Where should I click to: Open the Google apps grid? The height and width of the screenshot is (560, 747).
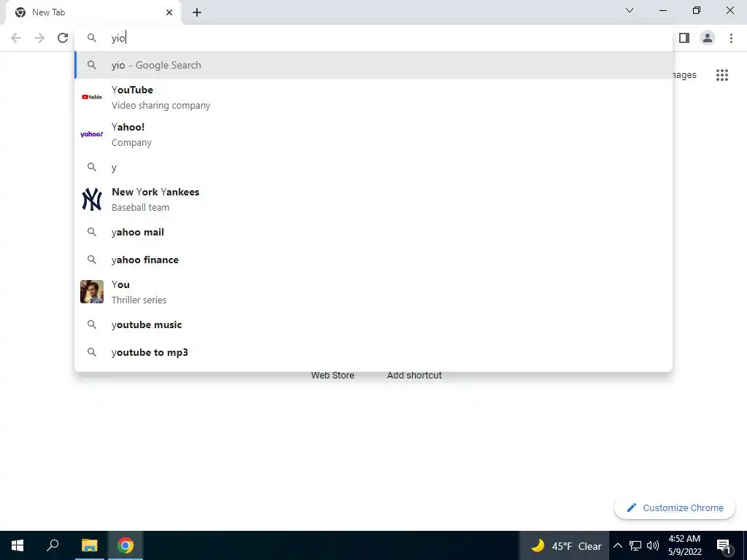tap(722, 75)
